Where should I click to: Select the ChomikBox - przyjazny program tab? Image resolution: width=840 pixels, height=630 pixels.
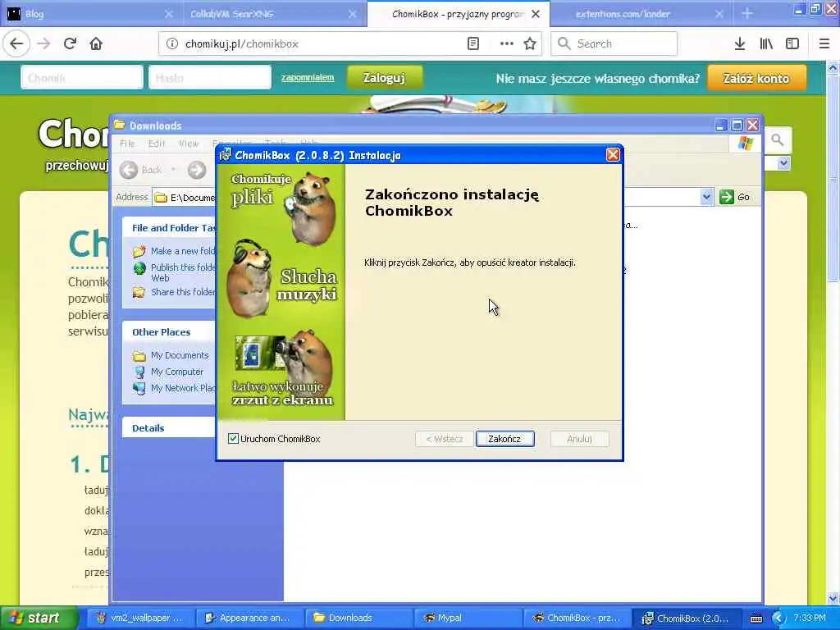(x=456, y=14)
